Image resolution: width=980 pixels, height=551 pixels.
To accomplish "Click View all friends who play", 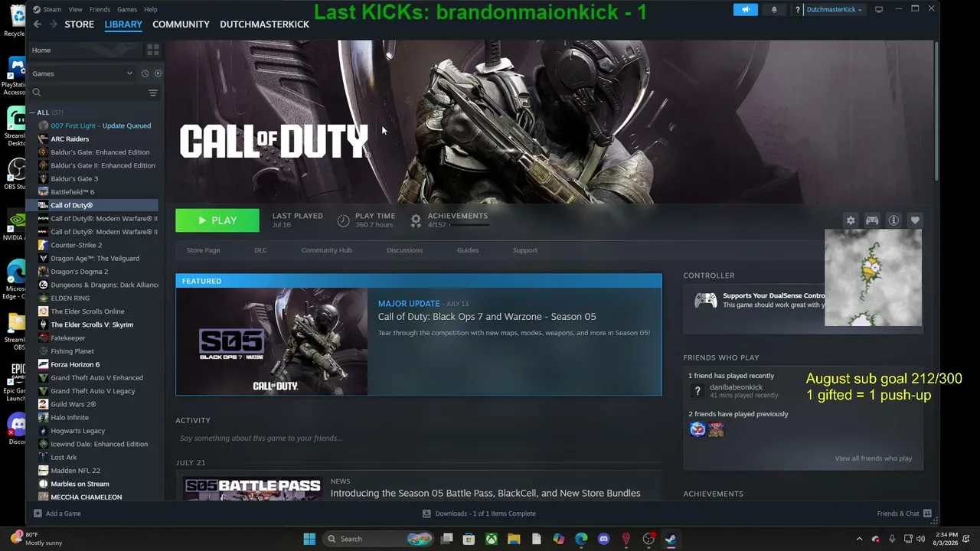I will coord(874,458).
